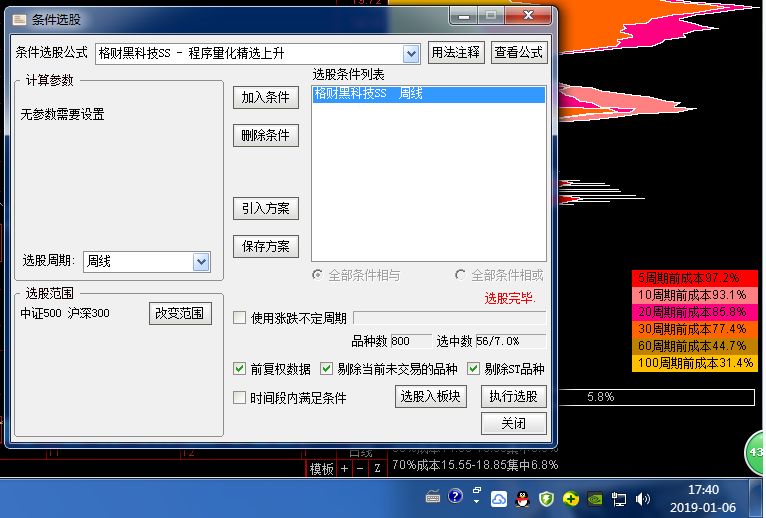766x518 pixels.
Task: Enable 使用涨跌不定周期 checkbox
Action: pyautogui.click(x=239, y=318)
